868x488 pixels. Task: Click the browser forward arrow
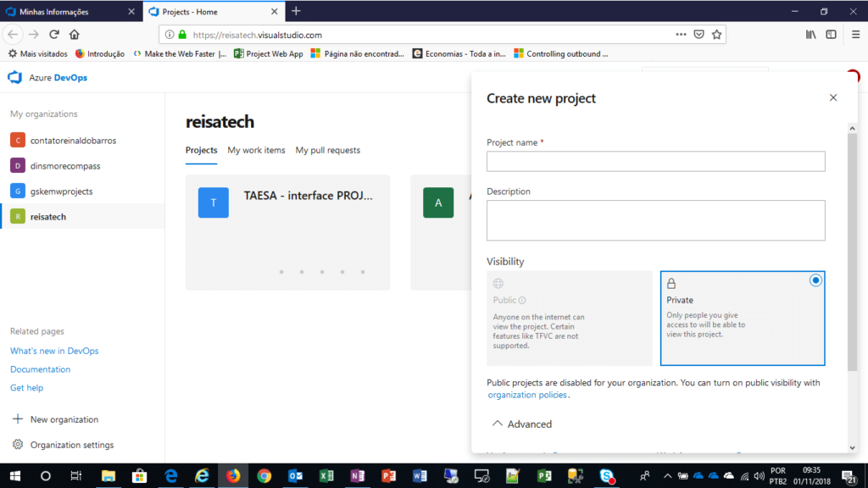coord(34,34)
